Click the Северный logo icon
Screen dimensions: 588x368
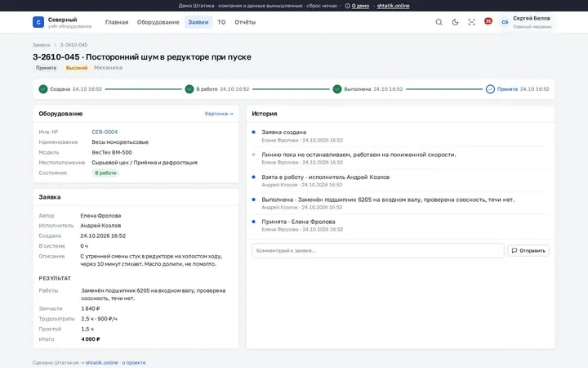(x=38, y=22)
